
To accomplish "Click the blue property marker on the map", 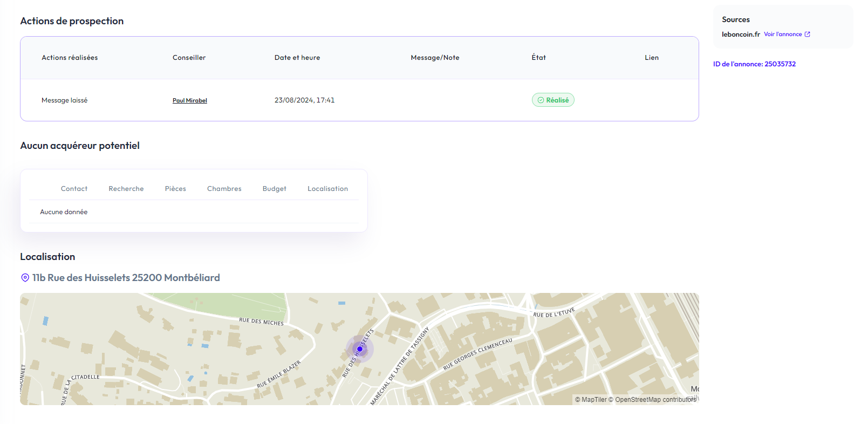I will coord(360,349).
